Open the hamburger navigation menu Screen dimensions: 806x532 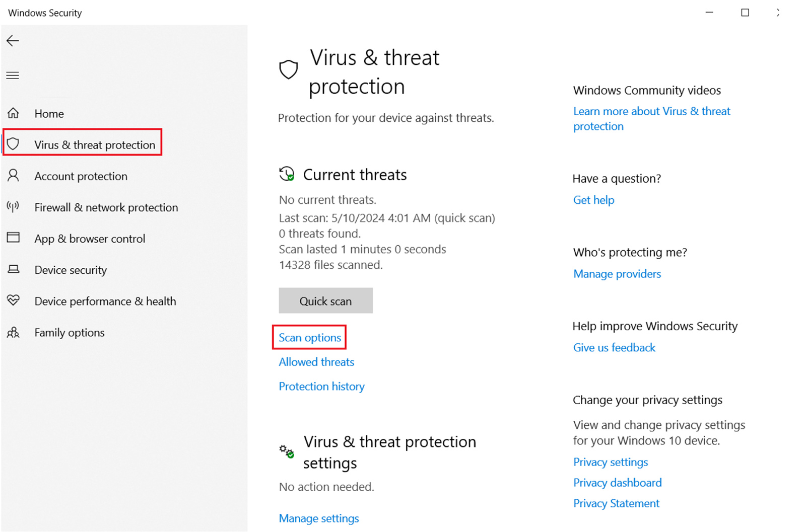coord(13,75)
